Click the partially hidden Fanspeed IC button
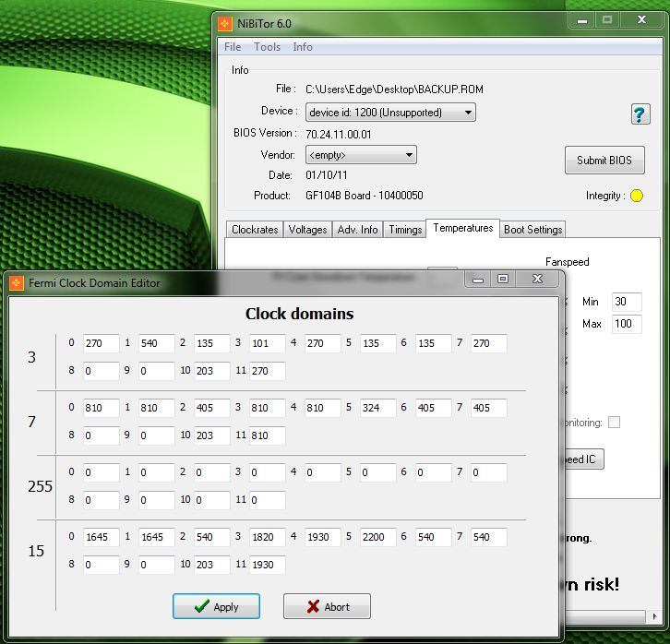The image size is (670, 644). [584, 459]
